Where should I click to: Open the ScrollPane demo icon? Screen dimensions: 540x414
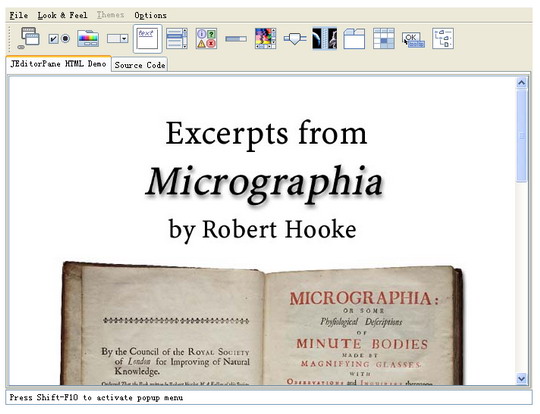click(x=266, y=38)
